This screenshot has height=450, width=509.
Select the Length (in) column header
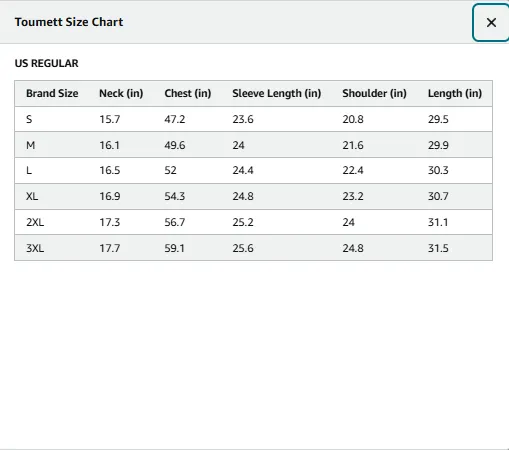[455, 93]
